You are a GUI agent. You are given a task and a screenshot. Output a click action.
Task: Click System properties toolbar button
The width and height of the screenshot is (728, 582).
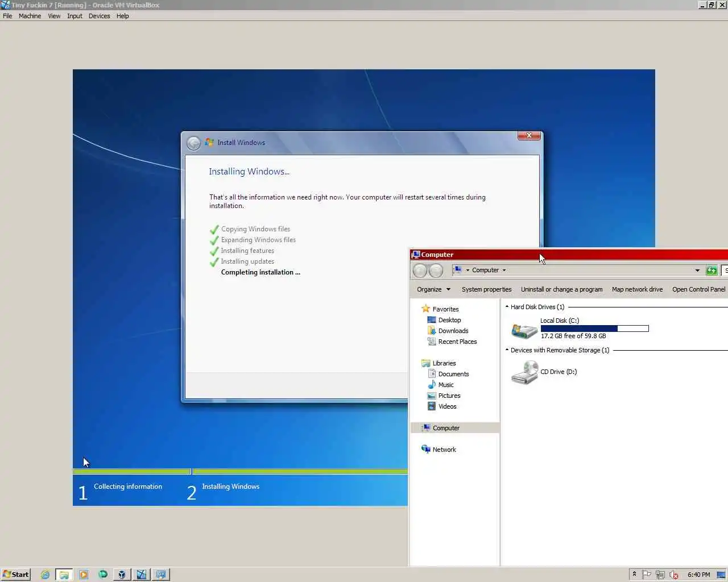pos(486,289)
